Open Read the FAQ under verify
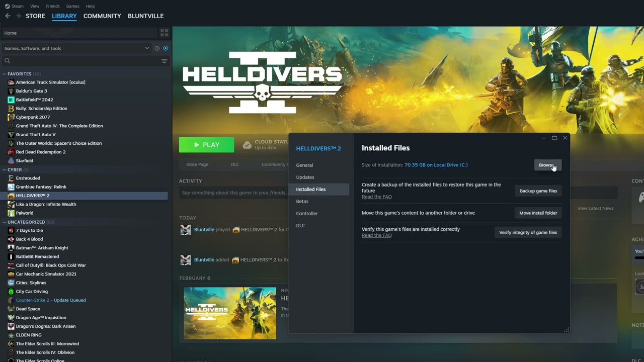The height and width of the screenshot is (362, 644). [x=377, y=235]
